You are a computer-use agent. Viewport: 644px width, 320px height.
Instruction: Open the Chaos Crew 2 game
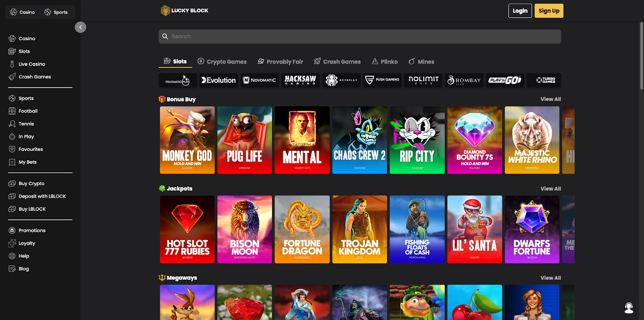(359, 140)
